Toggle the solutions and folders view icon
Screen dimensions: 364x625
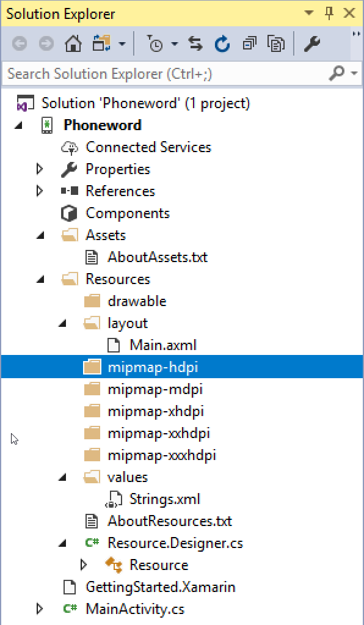pos(101,43)
